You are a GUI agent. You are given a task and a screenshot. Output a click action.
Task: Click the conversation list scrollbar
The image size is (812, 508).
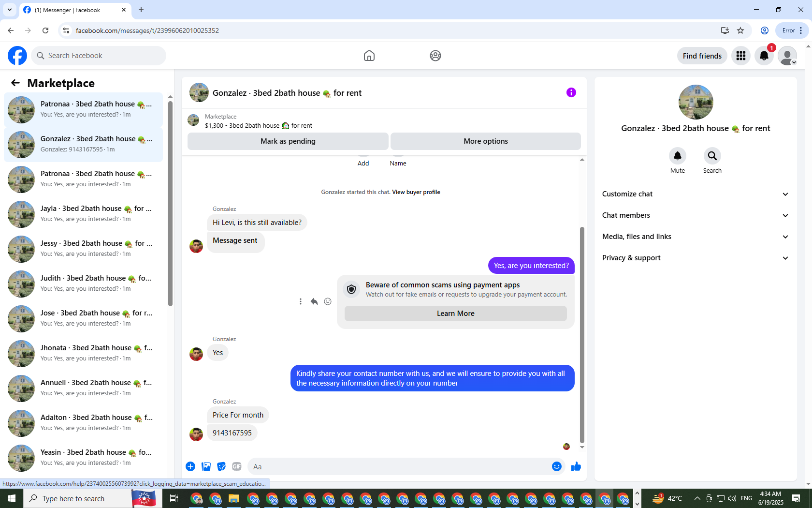point(170,203)
